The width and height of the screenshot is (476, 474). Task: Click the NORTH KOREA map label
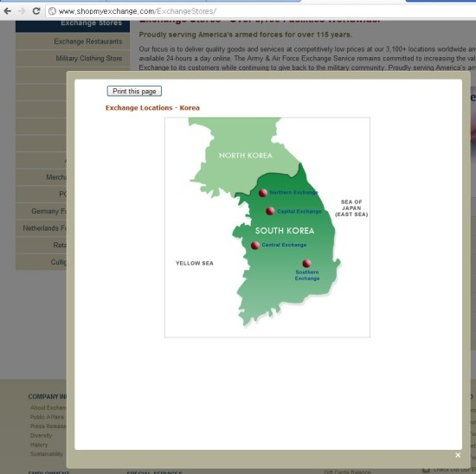[246, 156]
